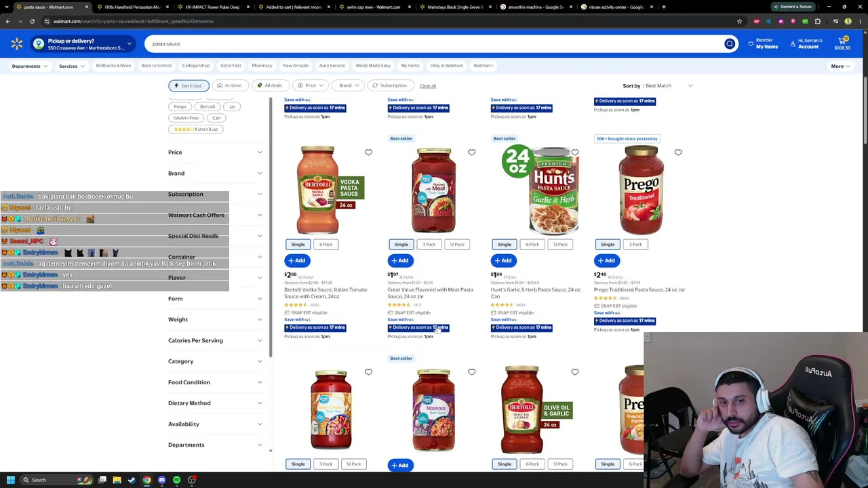This screenshot has width=868, height=488.
Task: Switch to the swim cap men Walmart tab
Action: click(374, 7)
